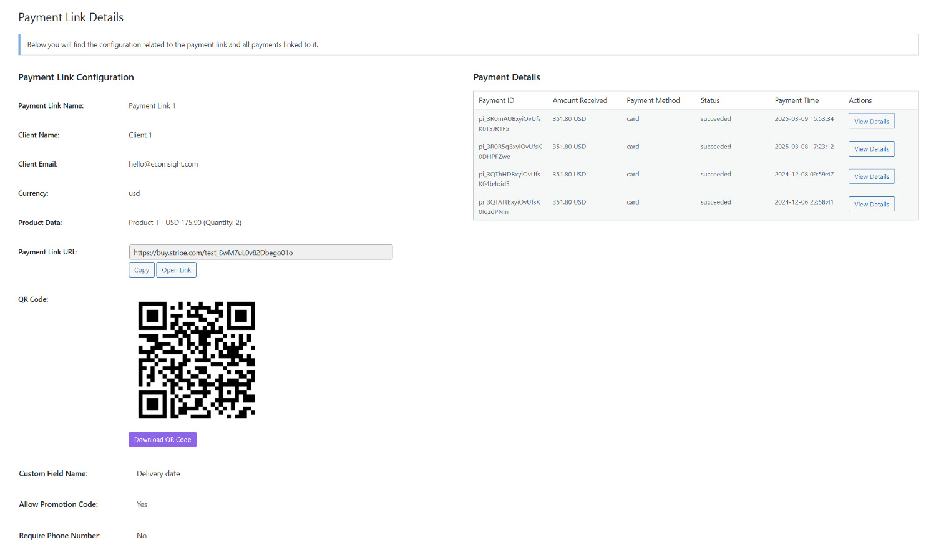Click Product 1 - USD 175.90 product data
The width and height of the screenshot is (936, 560).
185,223
